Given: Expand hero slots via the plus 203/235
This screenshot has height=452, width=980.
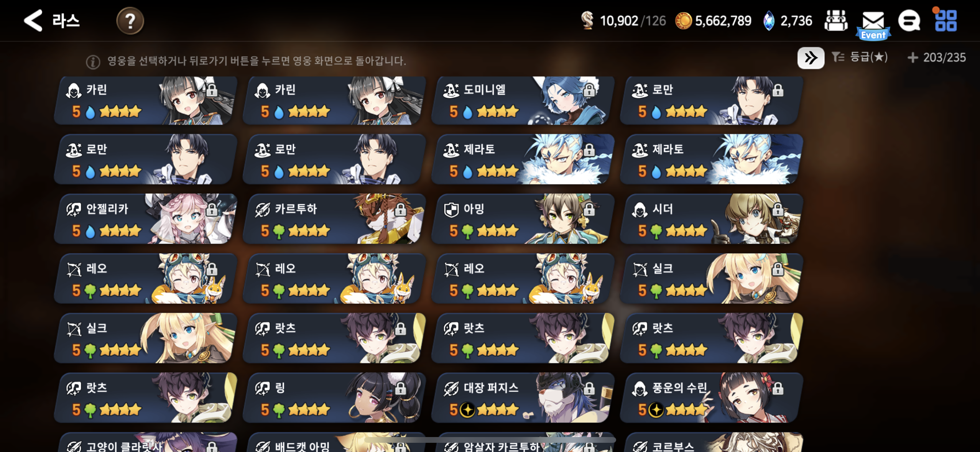Looking at the screenshot, I should click(936, 58).
